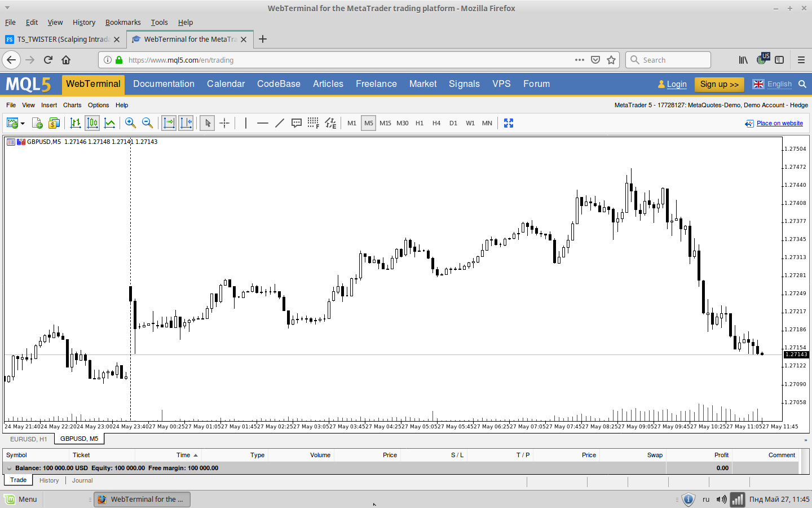Viewport: 812px width, 508px height.
Task: Reload the page in Firefox
Action: pos(48,60)
